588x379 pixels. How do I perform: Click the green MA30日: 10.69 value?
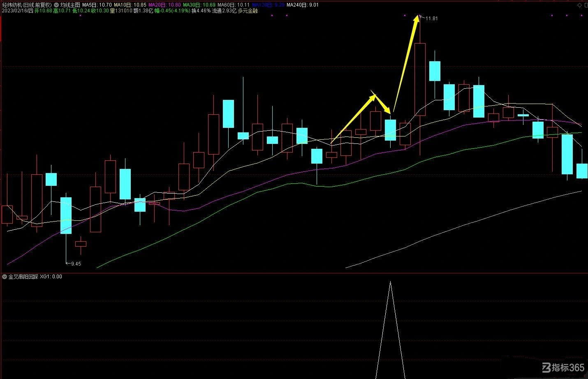199,5
